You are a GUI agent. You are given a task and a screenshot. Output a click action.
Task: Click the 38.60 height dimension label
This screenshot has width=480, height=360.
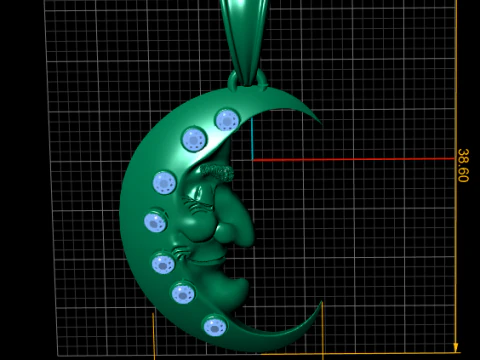tap(463, 165)
